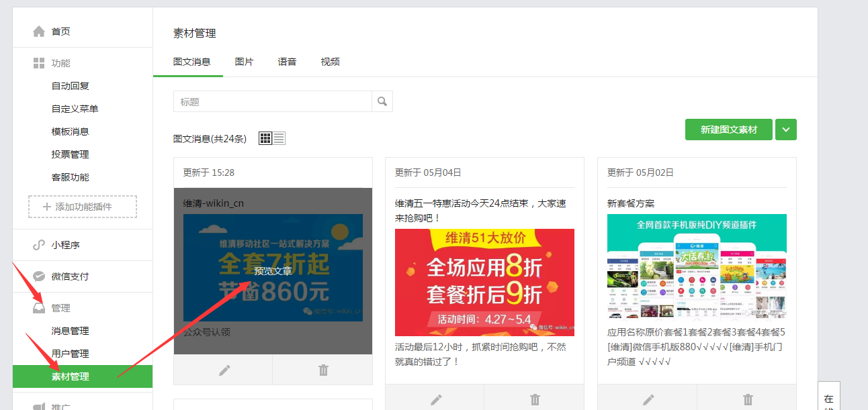Switch to the 图片 tab

point(245,62)
